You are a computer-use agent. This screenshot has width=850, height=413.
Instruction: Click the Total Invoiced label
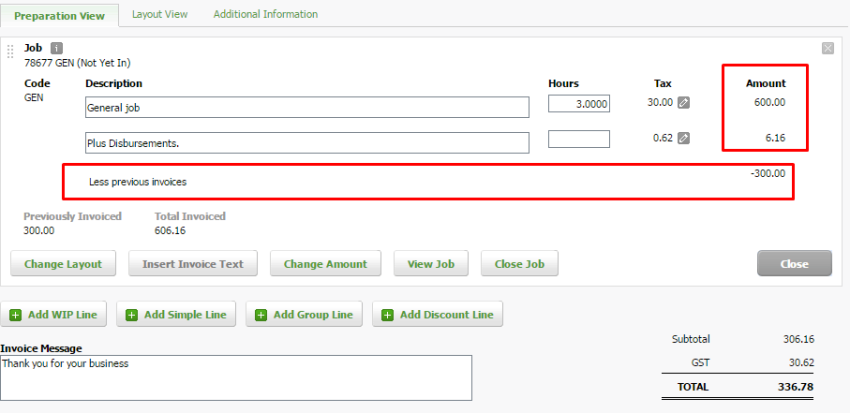click(190, 216)
